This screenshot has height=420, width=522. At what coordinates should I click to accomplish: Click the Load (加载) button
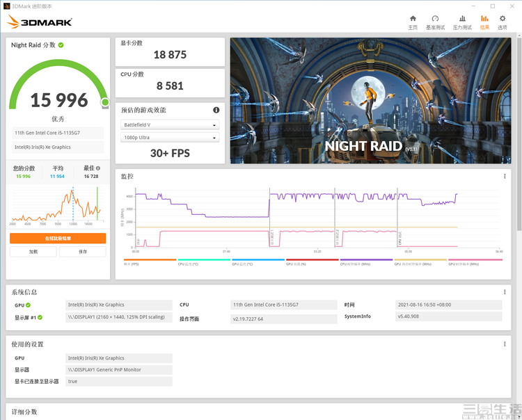pos(33,252)
